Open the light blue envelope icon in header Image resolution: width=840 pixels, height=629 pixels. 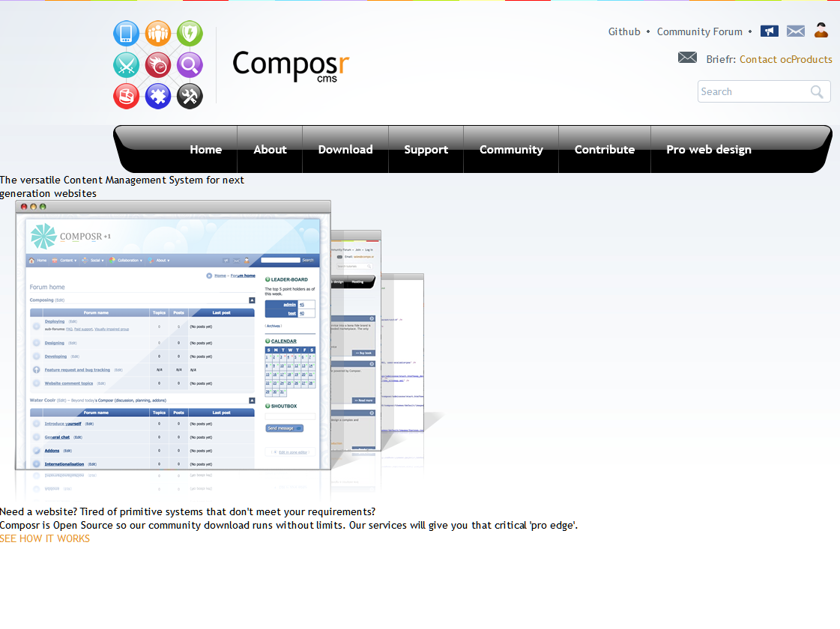795,31
